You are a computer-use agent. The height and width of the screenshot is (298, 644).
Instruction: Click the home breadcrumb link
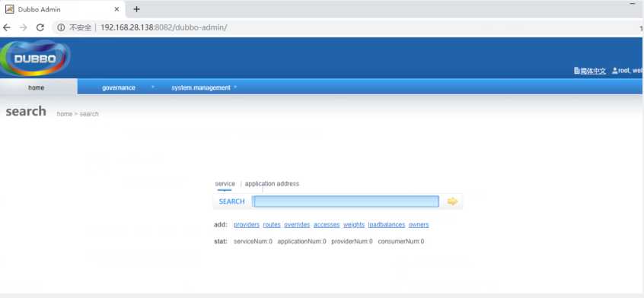coord(65,114)
